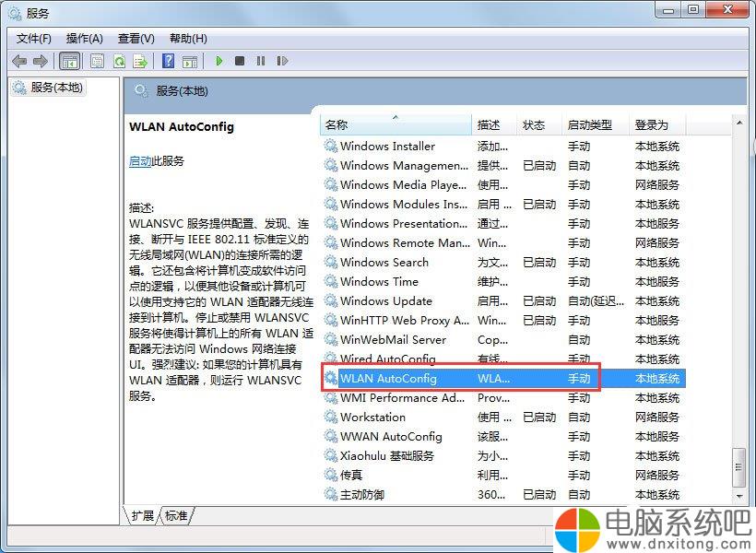The width and height of the screenshot is (756, 553).
Task: Click gear icon of Windows Update row
Action: coord(330,300)
